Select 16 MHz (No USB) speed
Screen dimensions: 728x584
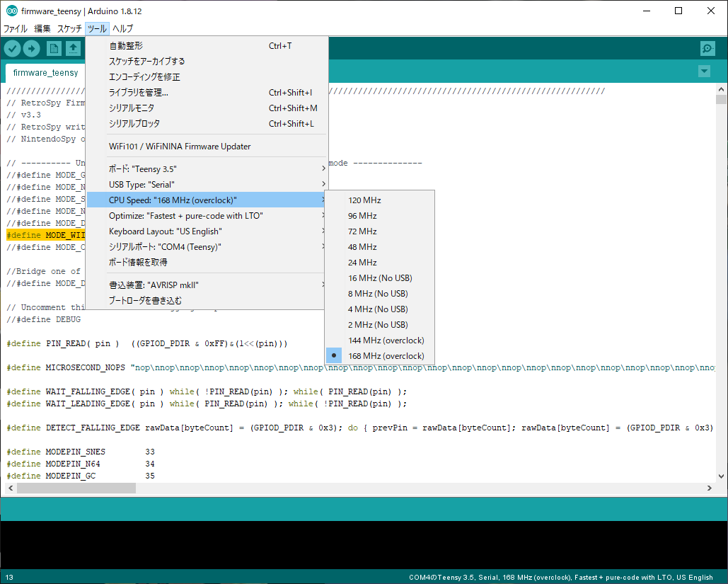[380, 278]
